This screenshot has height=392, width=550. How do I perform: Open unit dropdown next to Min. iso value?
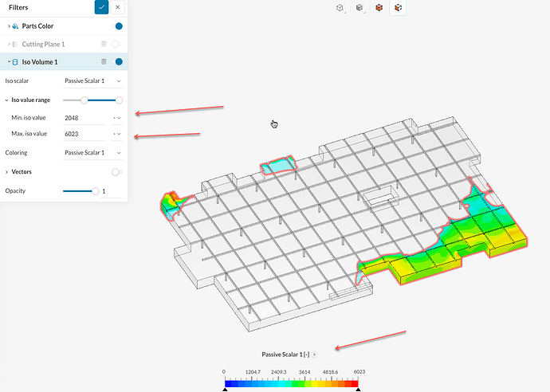(117, 118)
